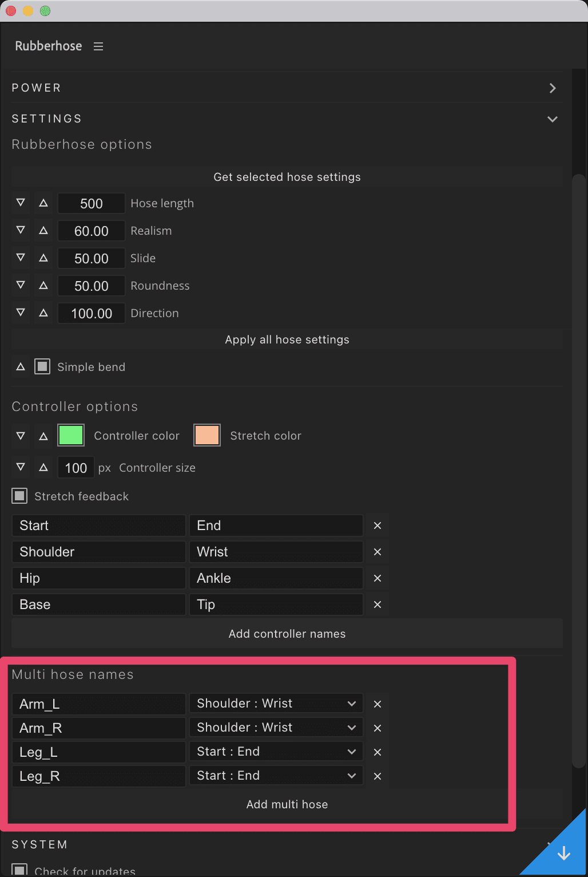
Task: Click the blue corner down-arrow icon
Action: pos(564,853)
